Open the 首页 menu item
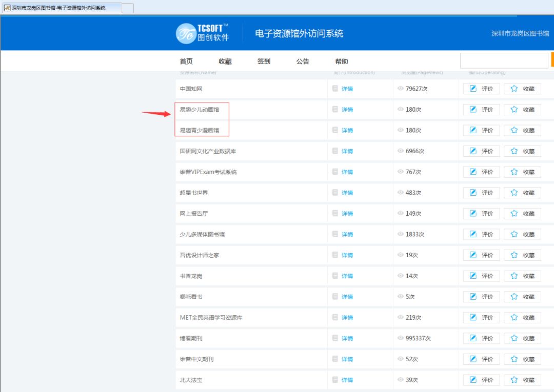The height and width of the screenshot is (392, 554). click(x=186, y=61)
